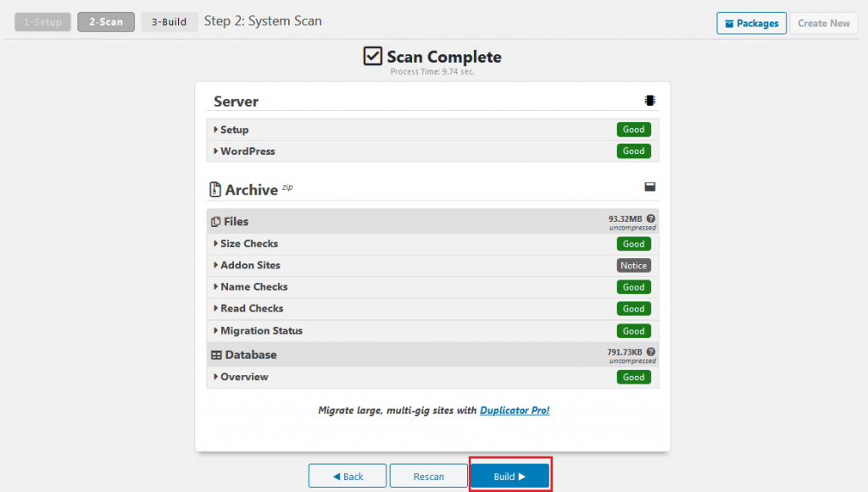Click the Archive section heading
This screenshot has height=492, width=868.
click(x=251, y=190)
